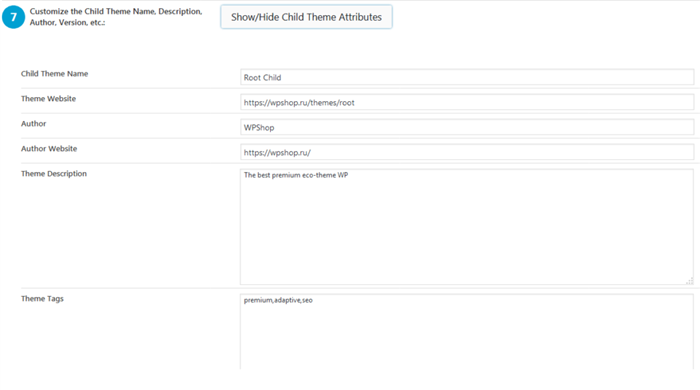Screen dimensions: 700x390
Task: Edit the Child Theme Name field
Action: [467, 77]
